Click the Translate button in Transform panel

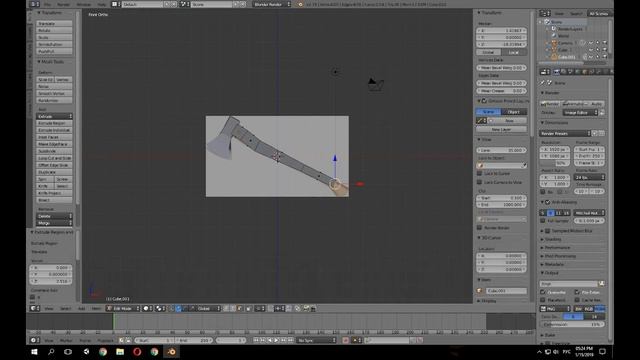[x=54, y=24]
